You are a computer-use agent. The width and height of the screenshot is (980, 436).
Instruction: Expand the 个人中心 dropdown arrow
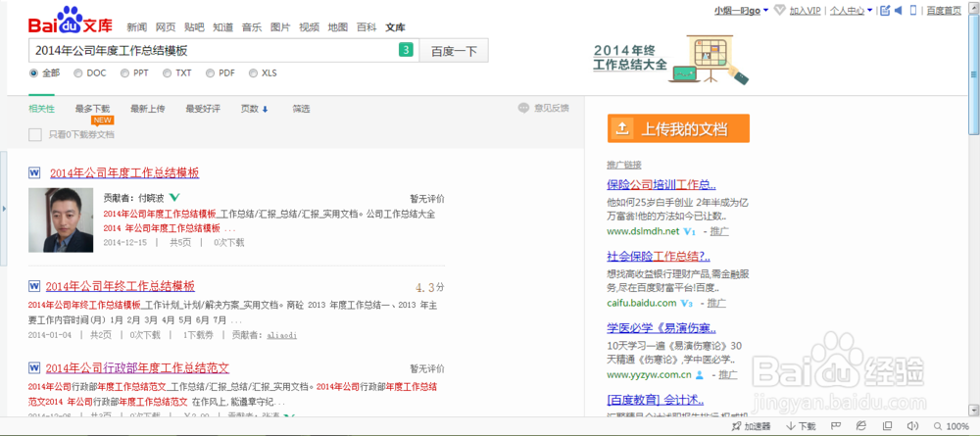(869, 10)
